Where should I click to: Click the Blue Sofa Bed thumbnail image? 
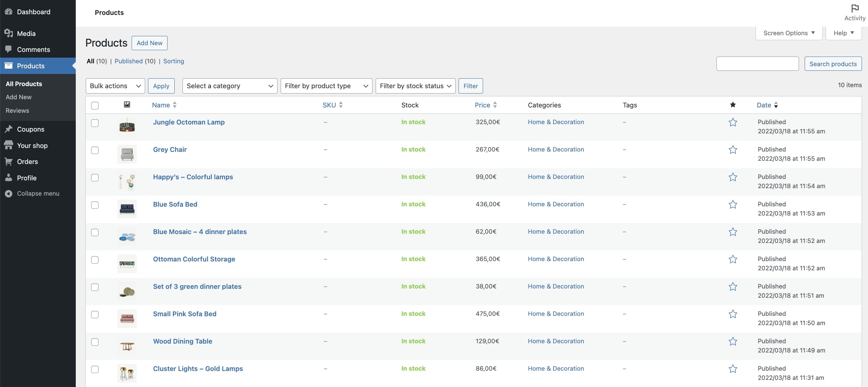pyautogui.click(x=127, y=209)
